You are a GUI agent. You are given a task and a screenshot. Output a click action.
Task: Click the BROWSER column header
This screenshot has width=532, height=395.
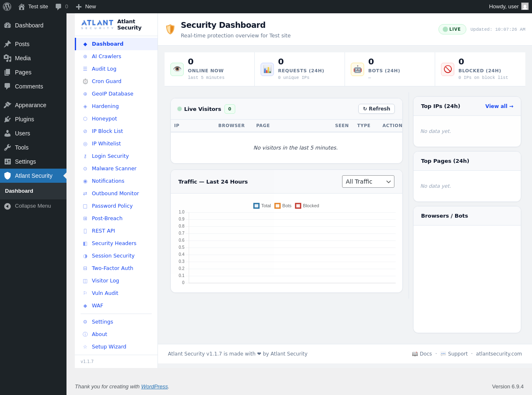pyautogui.click(x=232, y=125)
